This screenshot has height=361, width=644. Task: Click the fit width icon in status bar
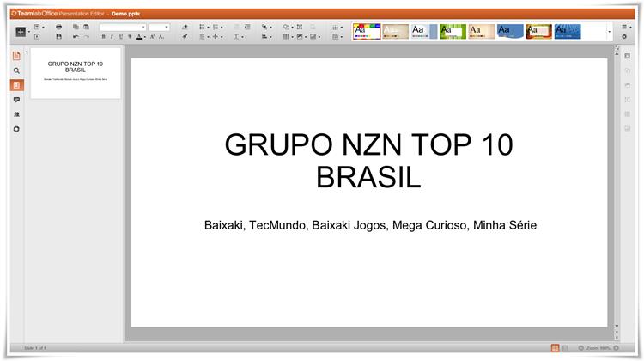pos(566,348)
